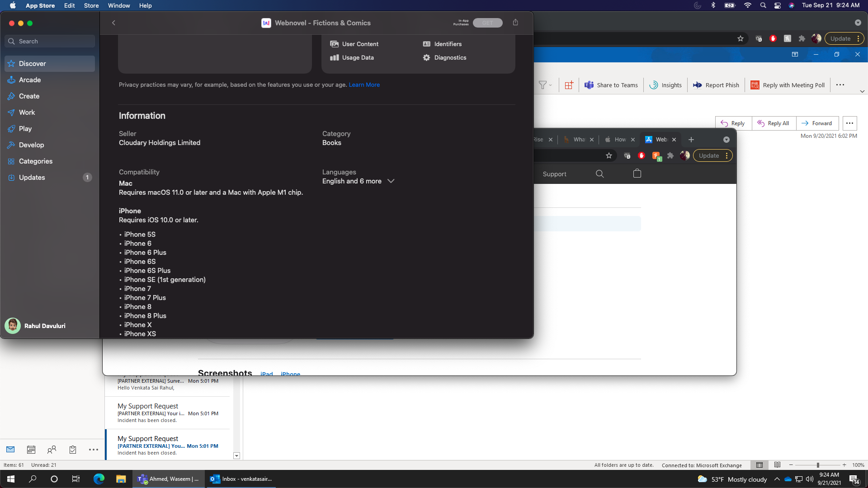Click the Spotlight search icon in menu bar
Screen dimensions: 868x488
click(763, 5)
